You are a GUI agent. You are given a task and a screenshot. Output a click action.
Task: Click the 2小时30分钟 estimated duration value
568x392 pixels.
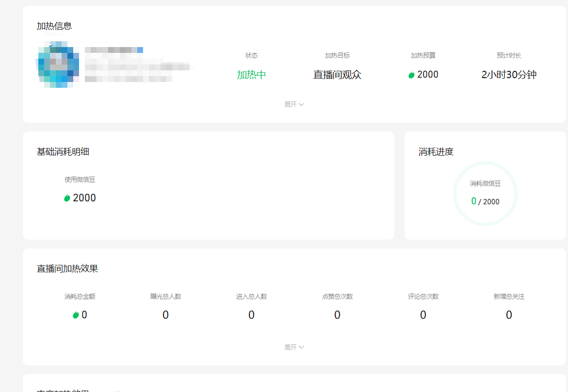pos(509,75)
